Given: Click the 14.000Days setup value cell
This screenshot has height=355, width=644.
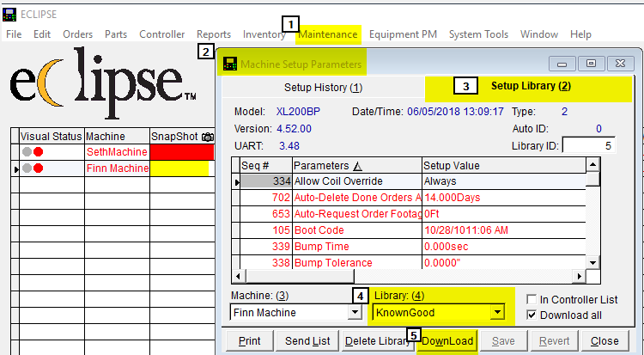Looking at the screenshot, I should click(x=503, y=198).
